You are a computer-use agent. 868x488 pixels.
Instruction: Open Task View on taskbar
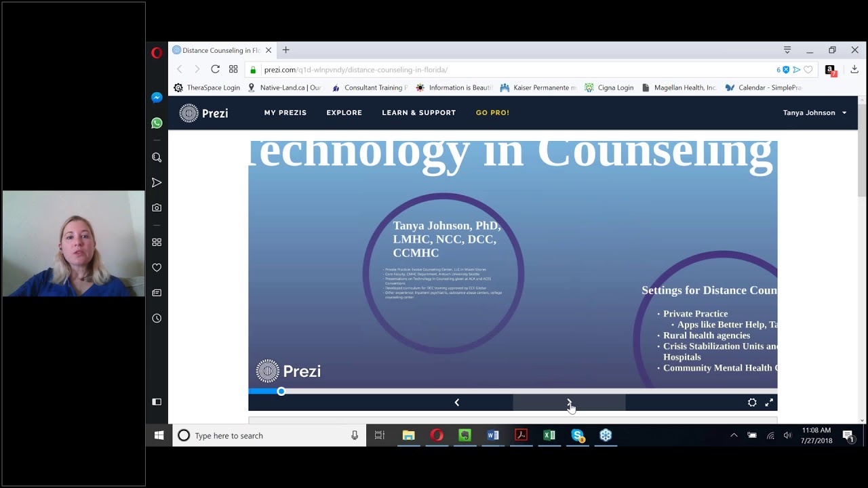pos(380,435)
